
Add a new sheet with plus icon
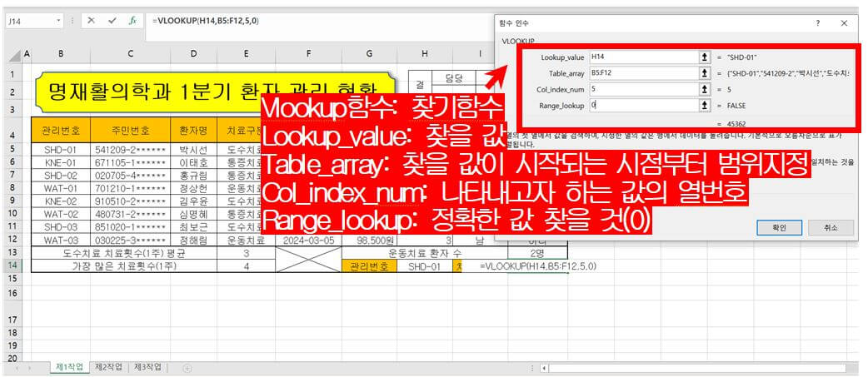point(187,368)
